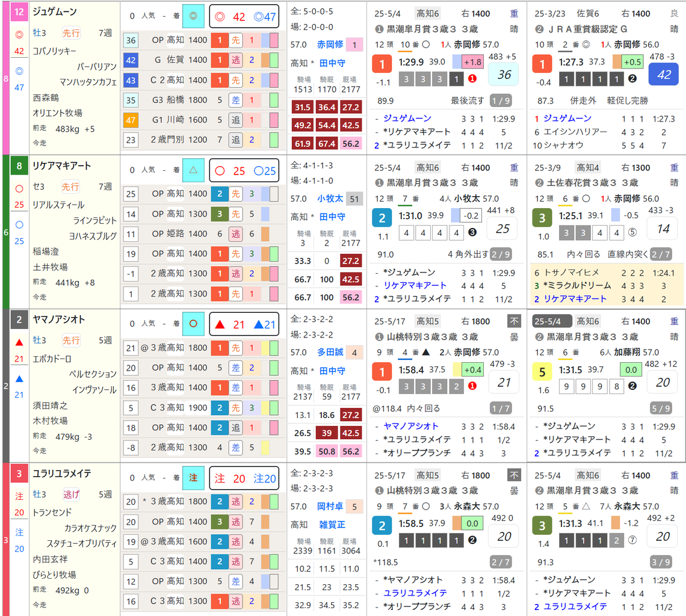Click トサノマイヒメ in the 高知4 result list
686x616 pixels.
click(x=571, y=273)
